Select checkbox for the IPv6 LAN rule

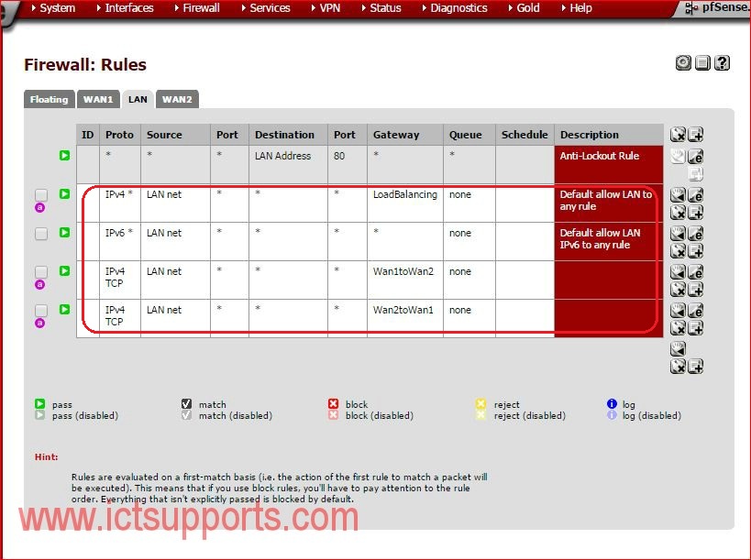(x=41, y=233)
